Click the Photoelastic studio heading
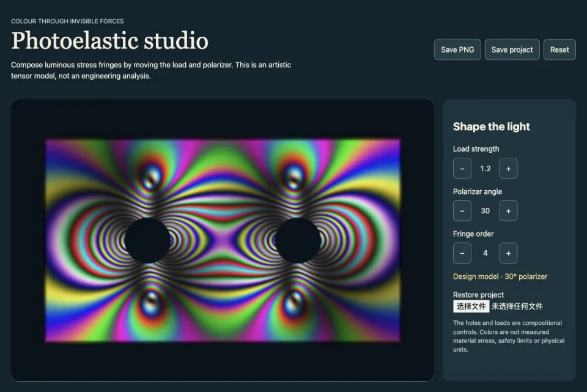The height and width of the screenshot is (392, 587). pos(109,40)
